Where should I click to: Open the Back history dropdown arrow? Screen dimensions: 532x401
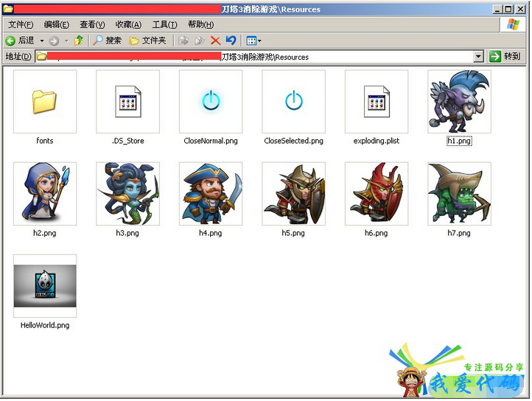[x=42, y=41]
